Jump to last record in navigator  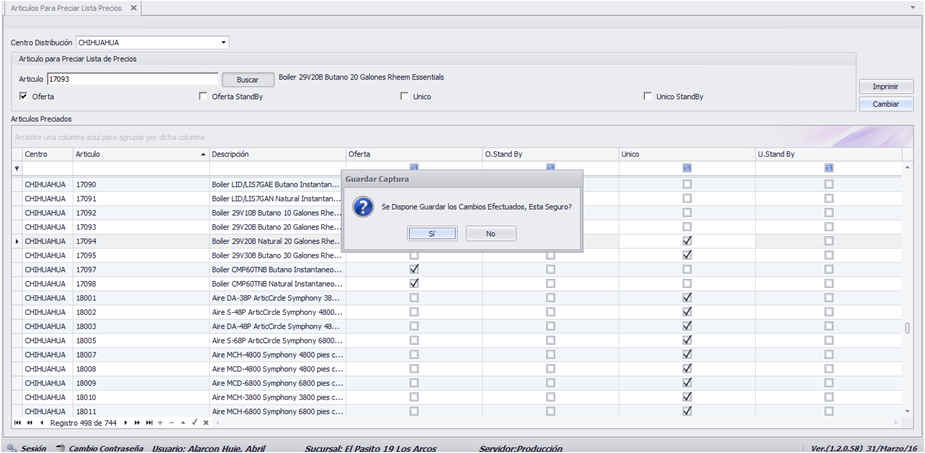149,422
